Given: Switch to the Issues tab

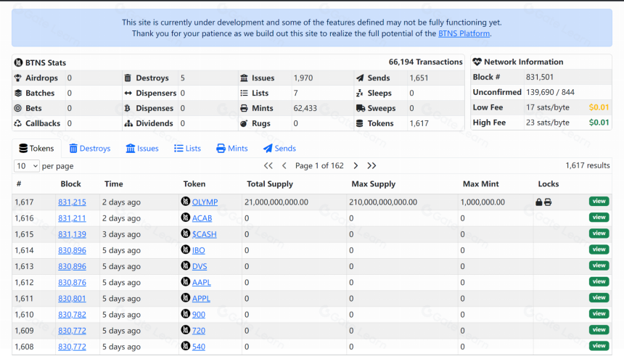Looking at the screenshot, I should coord(142,149).
